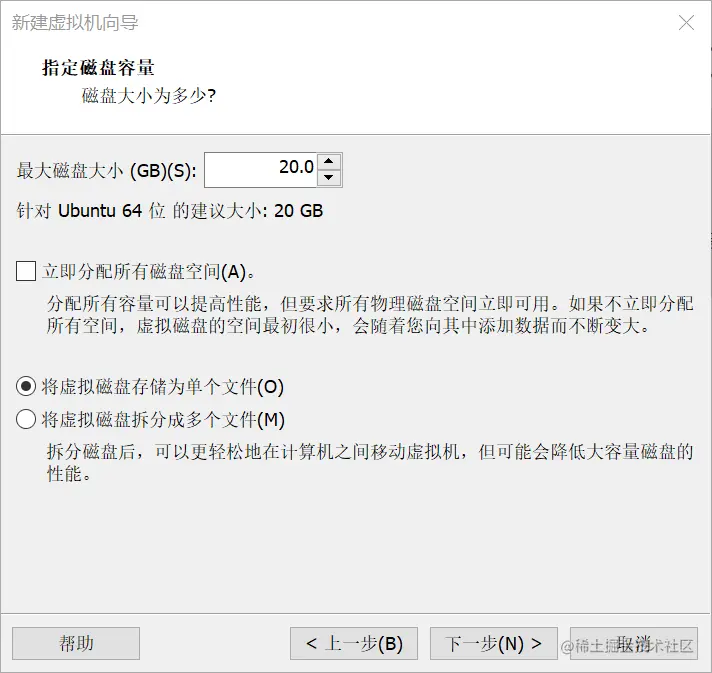Select 将虚拟磁盘存储为单个文件(O) radio button

(26, 386)
